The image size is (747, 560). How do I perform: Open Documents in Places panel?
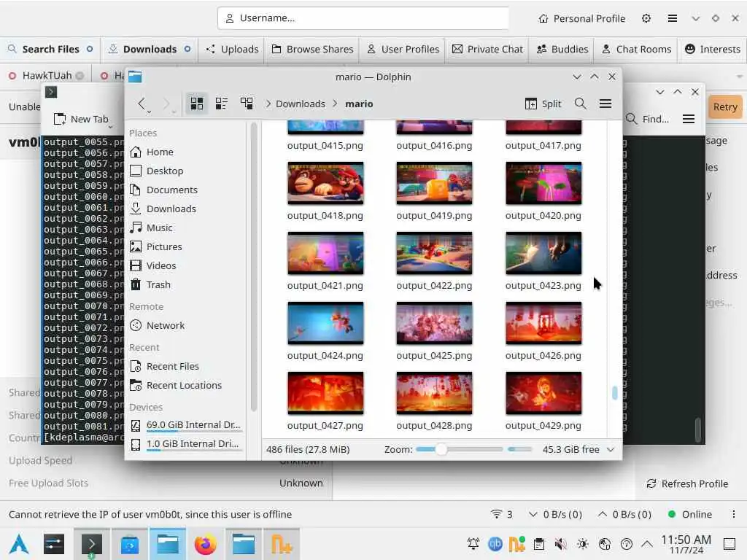(171, 190)
